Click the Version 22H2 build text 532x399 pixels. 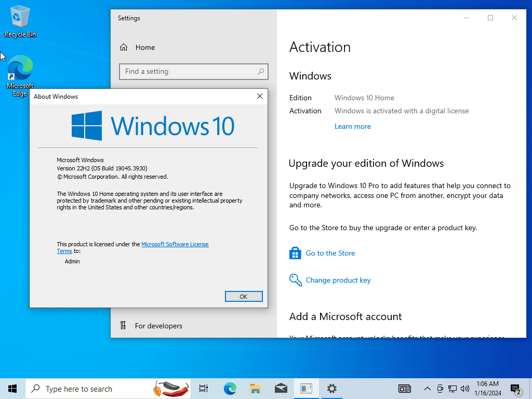click(102, 168)
